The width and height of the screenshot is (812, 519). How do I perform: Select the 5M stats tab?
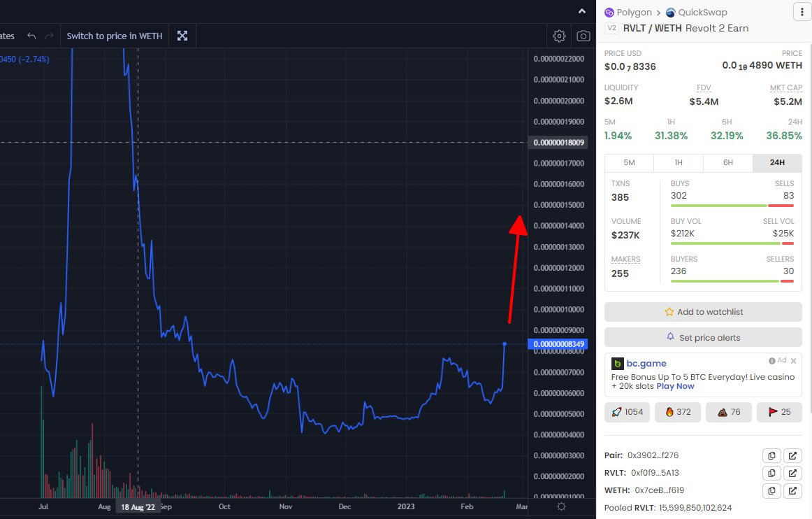tap(629, 163)
